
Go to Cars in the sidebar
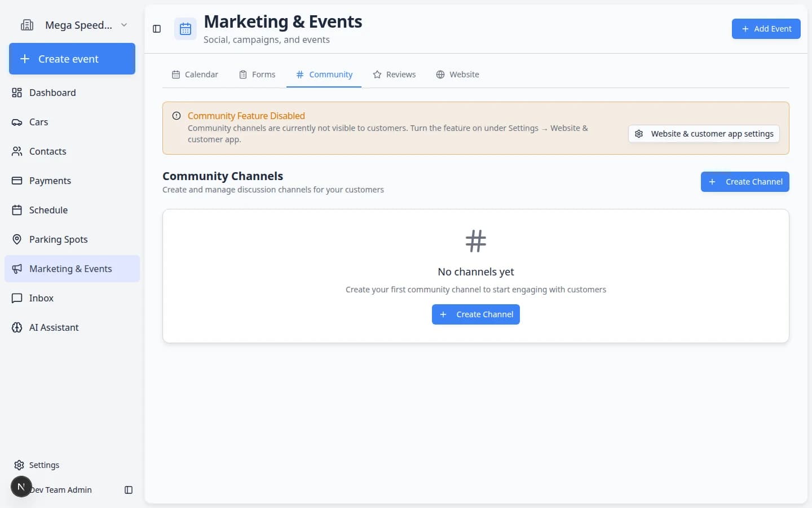(x=72, y=122)
